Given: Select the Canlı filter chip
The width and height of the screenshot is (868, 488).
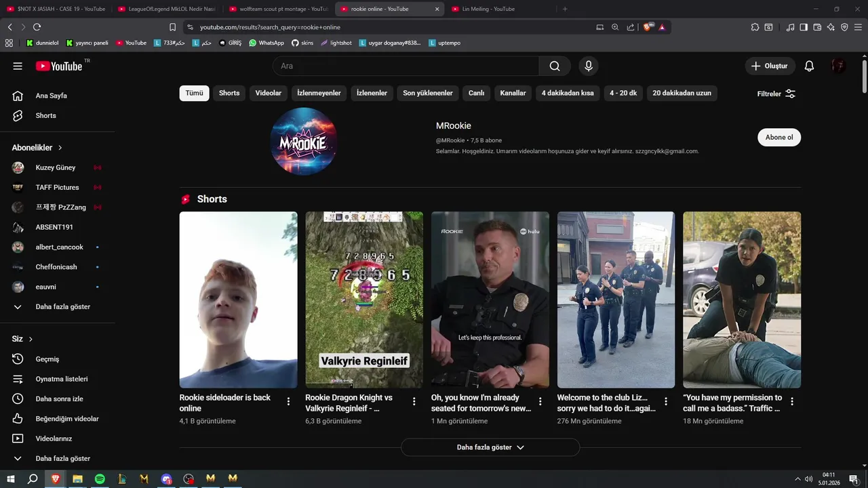Looking at the screenshot, I should click(477, 93).
